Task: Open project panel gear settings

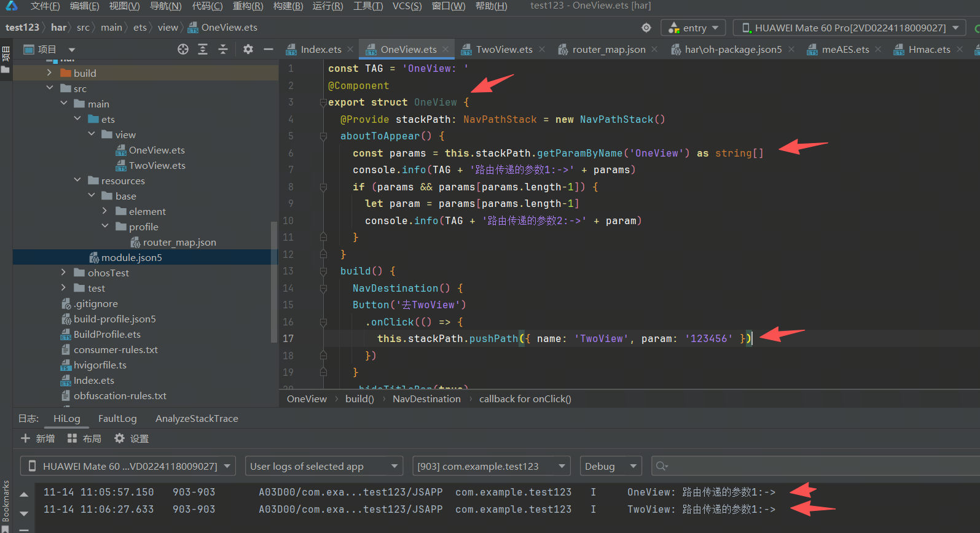Action: pos(248,49)
